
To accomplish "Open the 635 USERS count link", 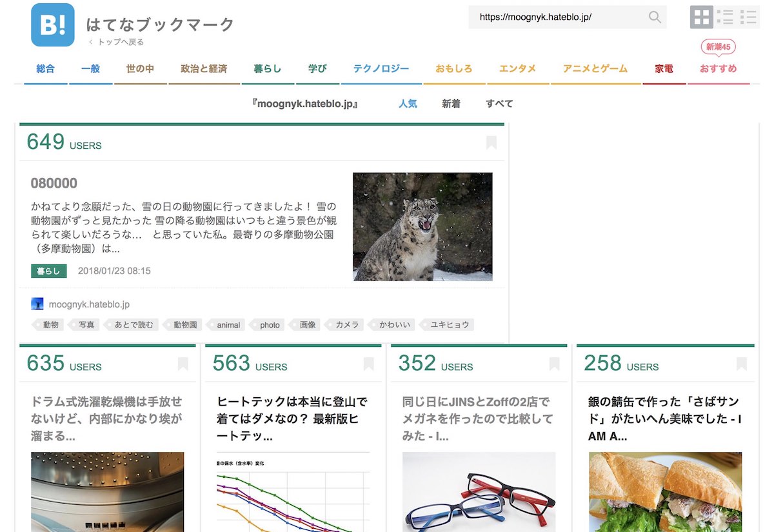I will pyautogui.click(x=64, y=364).
